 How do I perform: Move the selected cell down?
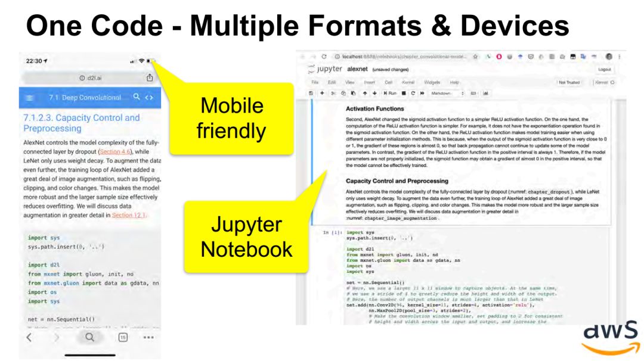click(x=374, y=93)
